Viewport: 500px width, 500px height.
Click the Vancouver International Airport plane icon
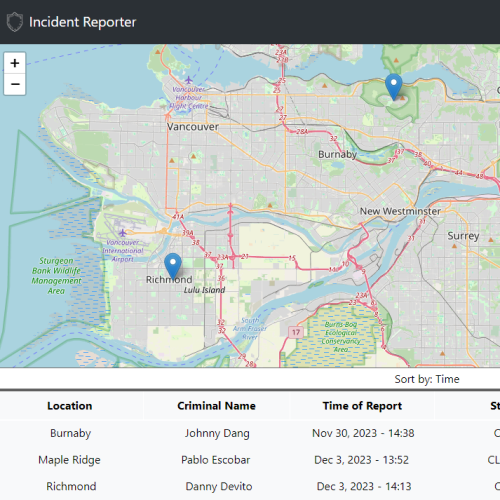(122, 233)
